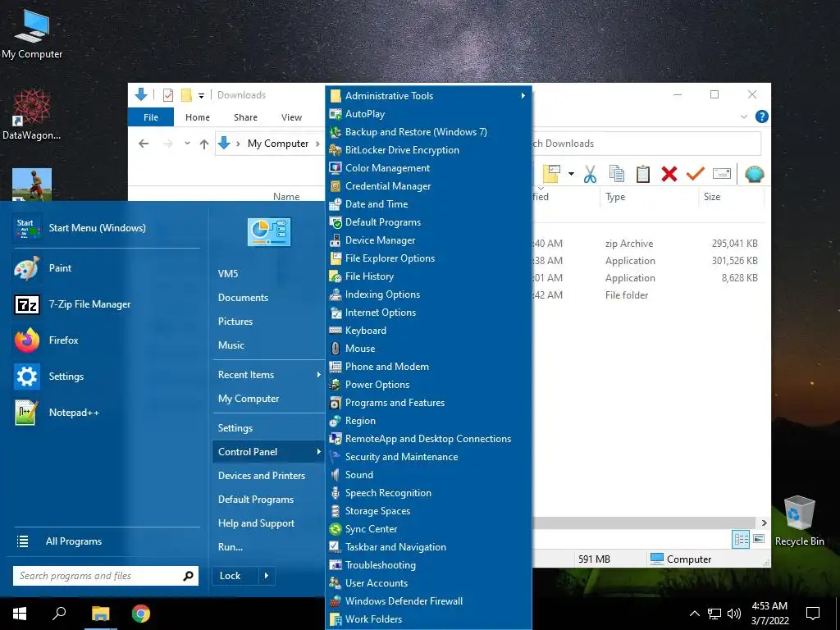Toggle properties checkbox icon in Explorer title bar
840x630 pixels.
167,95
